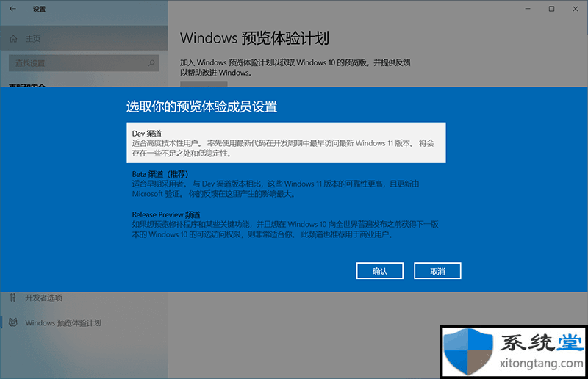Viewport: 588px width, 379px height.
Task: Confirm with the 确认 button
Action: tap(379, 271)
